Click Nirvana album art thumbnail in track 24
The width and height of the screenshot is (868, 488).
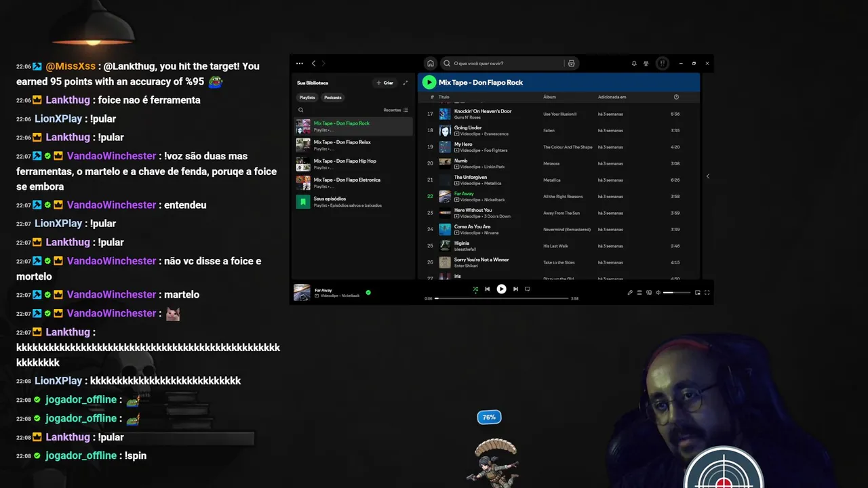445,230
